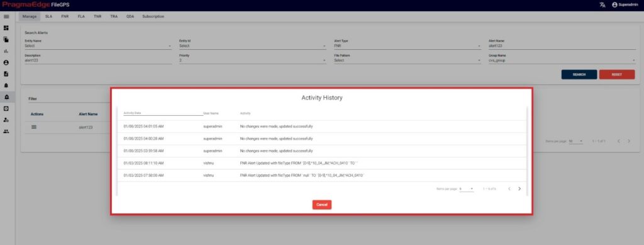This screenshot has width=644, height=245.
Task: Expand the Alert Type dropdown
Action: (x=408, y=46)
